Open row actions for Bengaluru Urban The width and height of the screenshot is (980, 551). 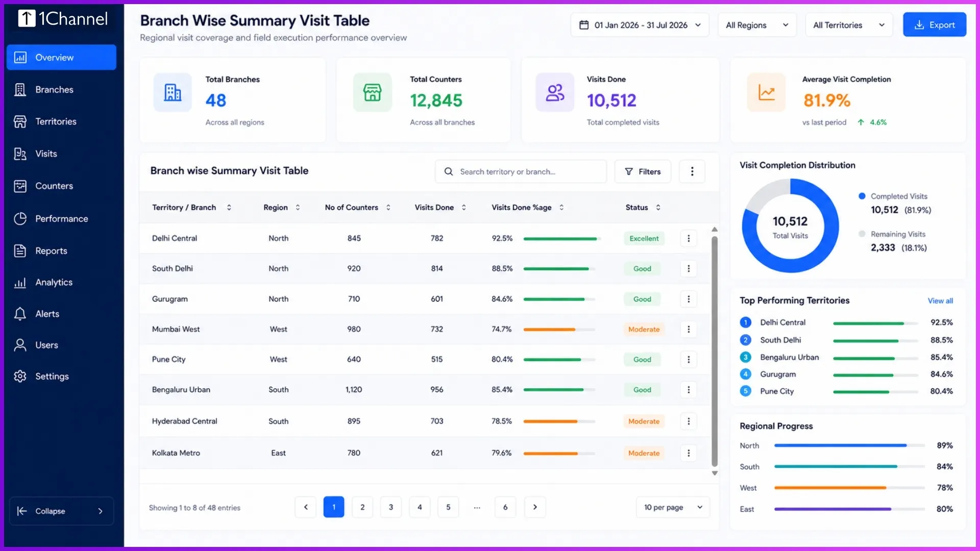tap(689, 389)
